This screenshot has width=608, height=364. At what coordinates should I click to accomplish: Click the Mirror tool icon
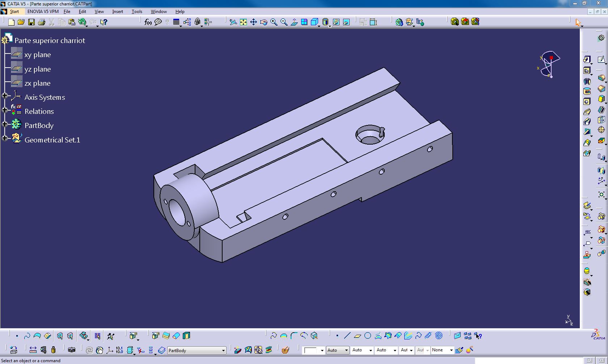click(601, 170)
